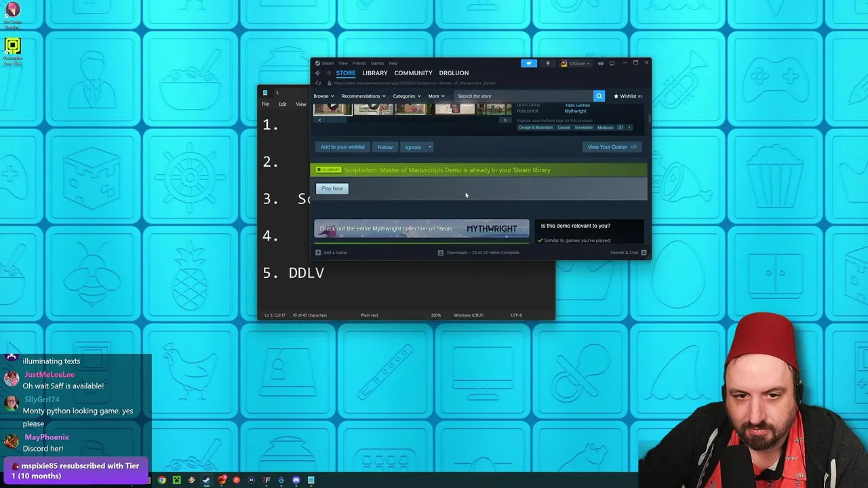868x488 pixels.
Task: Click the Yaza Games developer link
Action: (x=577, y=105)
